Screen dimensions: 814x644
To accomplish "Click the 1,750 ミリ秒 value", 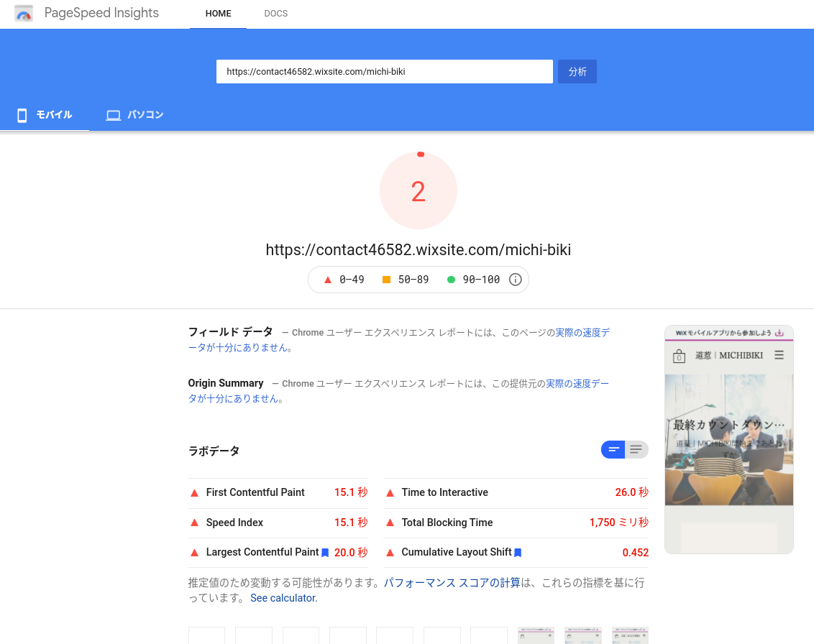I will pos(619,523).
